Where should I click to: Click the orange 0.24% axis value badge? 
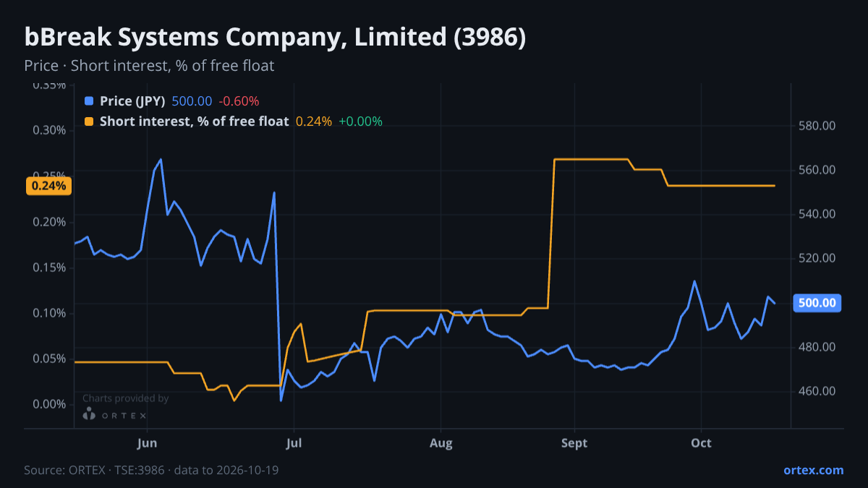coord(49,186)
